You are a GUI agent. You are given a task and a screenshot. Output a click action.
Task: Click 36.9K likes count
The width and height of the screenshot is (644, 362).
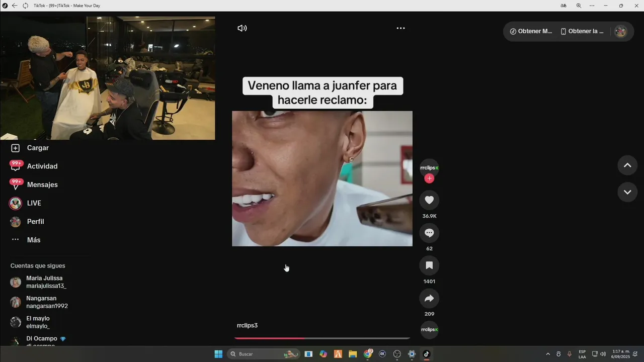tap(429, 216)
